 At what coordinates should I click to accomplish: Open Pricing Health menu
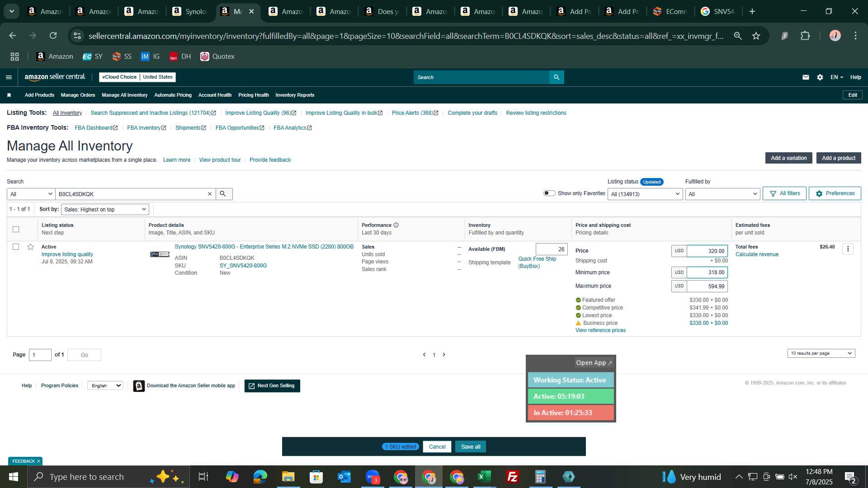click(253, 95)
